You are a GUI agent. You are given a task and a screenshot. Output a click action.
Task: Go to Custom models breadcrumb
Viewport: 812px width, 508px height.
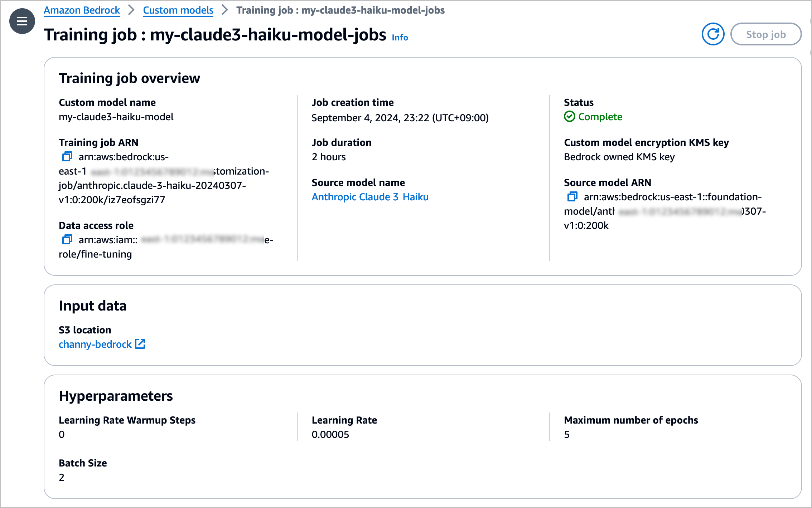tap(178, 10)
